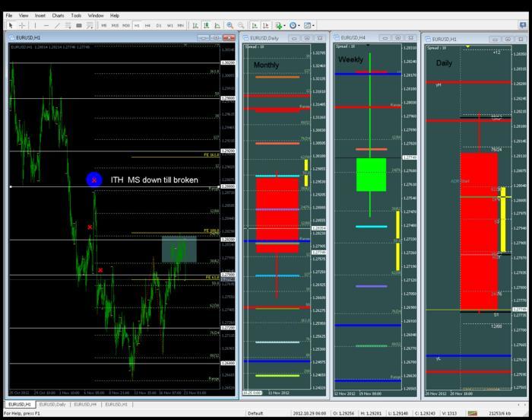Select the cursor arrow tool
532x420 pixels.
click(x=11, y=25)
